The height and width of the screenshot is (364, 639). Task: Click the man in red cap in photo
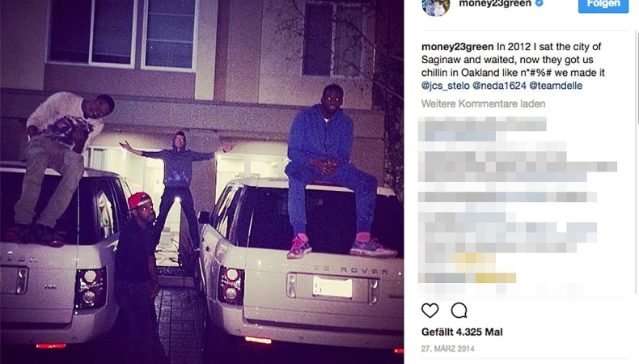pos(138,261)
